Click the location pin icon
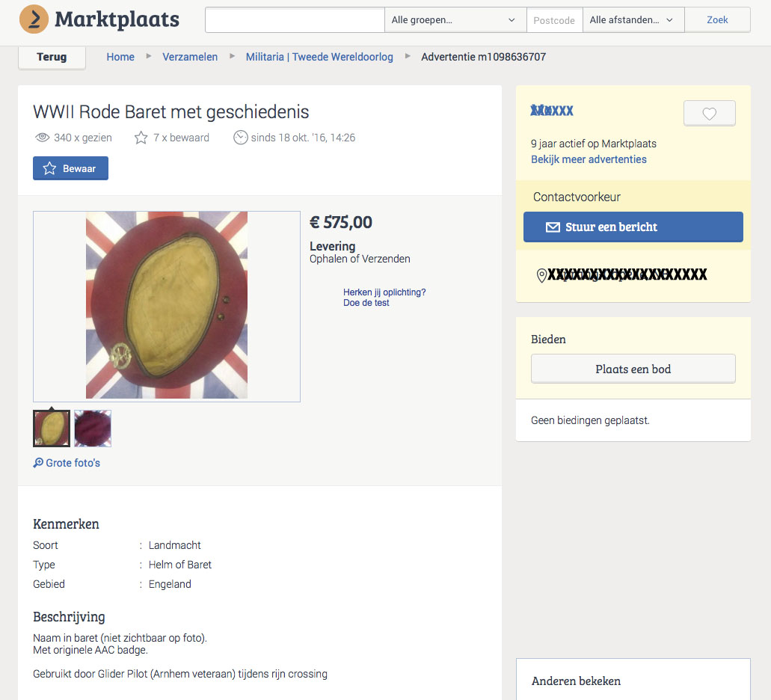The width and height of the screenshot is (771, 700). pos(541,276)
